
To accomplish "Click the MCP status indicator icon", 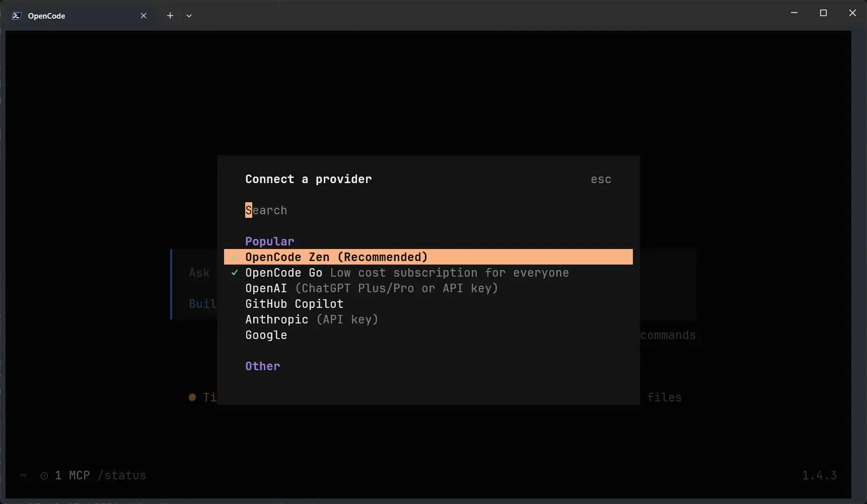I will click(x=44, y=476).
